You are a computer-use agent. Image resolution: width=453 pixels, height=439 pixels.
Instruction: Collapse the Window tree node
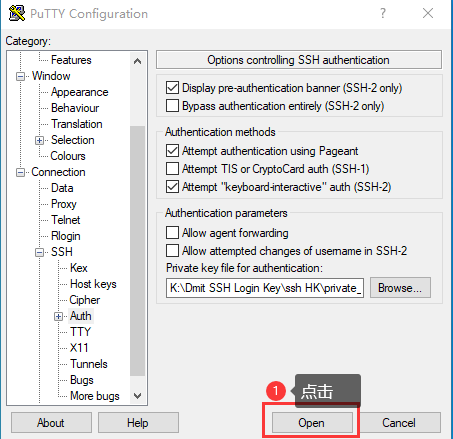point(21,77)
